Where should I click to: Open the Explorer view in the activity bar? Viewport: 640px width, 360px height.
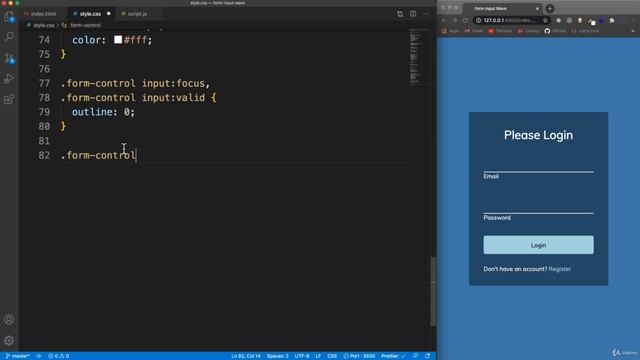[9, 17]
